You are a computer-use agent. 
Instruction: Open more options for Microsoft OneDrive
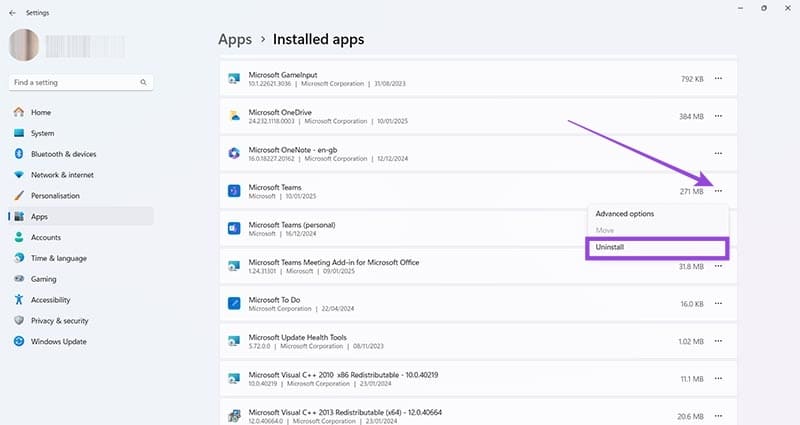tap(718, 116)
